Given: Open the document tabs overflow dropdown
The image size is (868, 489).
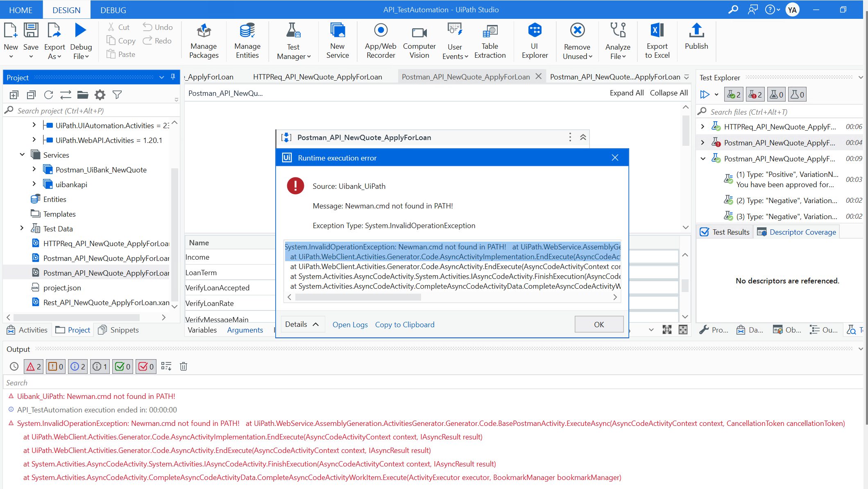Looking at the screenshot, I should point(687,77).
